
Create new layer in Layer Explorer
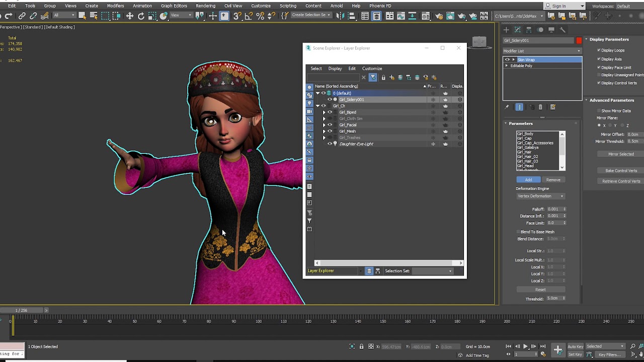[x=392, y=77]
